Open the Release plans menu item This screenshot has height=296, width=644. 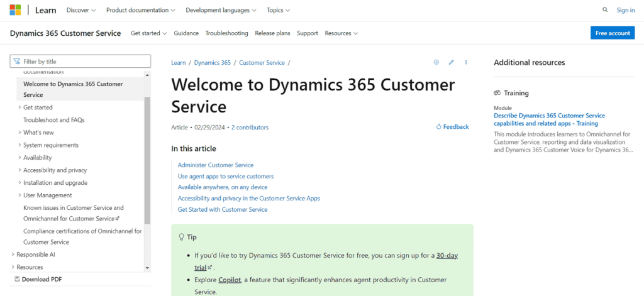272,33
